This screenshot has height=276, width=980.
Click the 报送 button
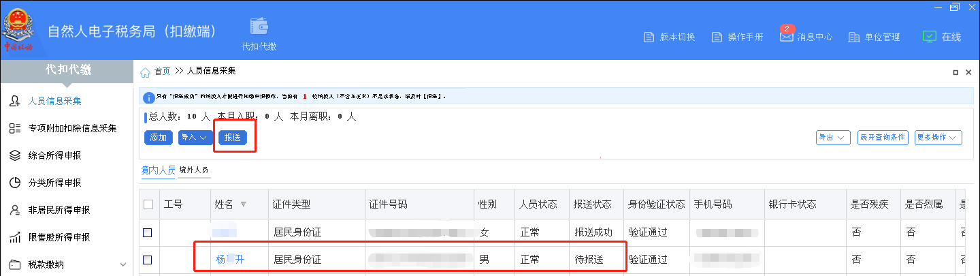tap(233, 138)
